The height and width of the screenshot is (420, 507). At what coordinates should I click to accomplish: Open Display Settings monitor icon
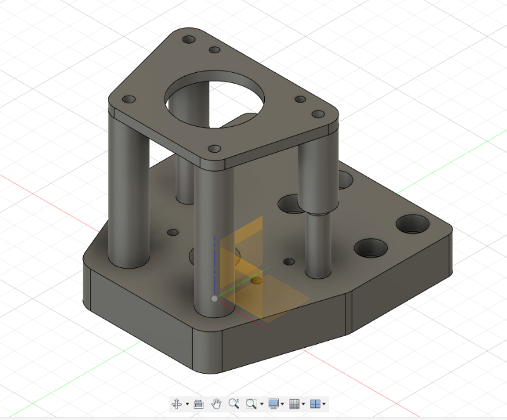tap(273, 404)
